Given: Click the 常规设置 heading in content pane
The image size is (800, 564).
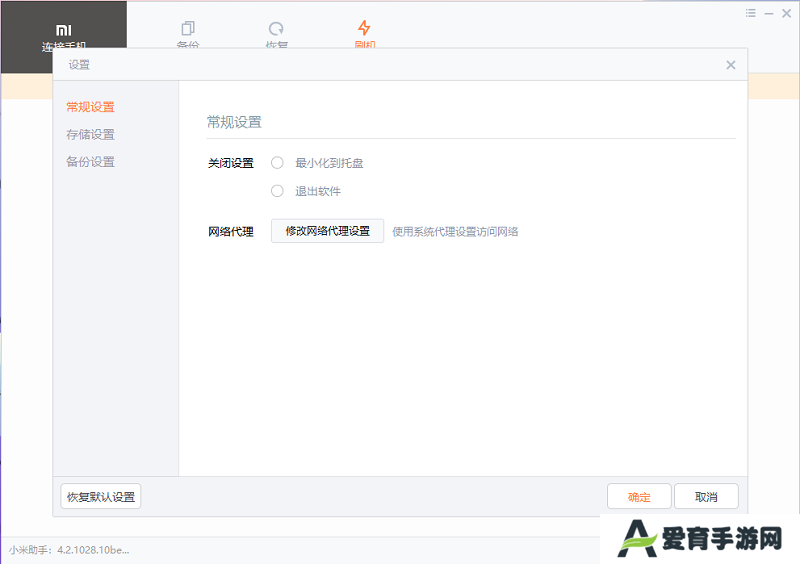Looking at the screenshot, I should (234, 122).
